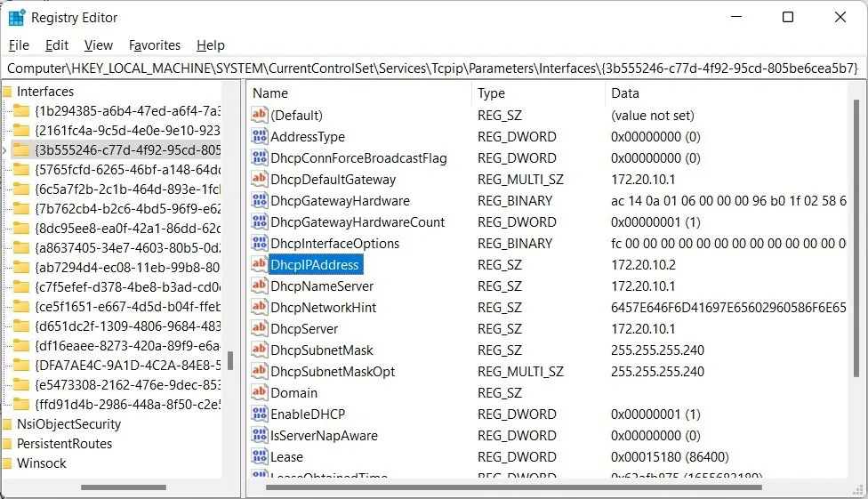The width and height of the screenshot is (868, 499).
Task: Select the {DFA7AE4C-9A1D key
Action: point(127,365)
